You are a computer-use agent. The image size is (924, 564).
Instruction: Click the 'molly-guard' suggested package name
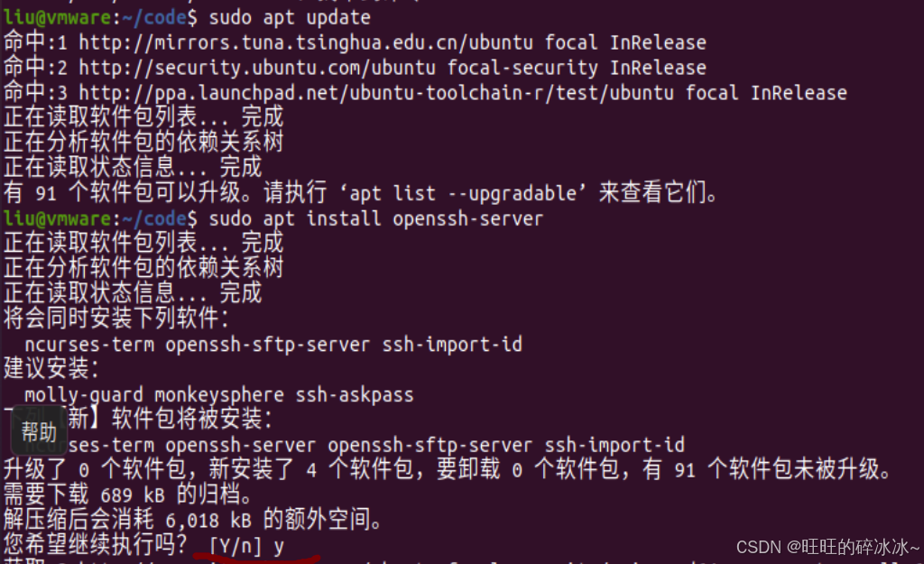pos(84,395)
